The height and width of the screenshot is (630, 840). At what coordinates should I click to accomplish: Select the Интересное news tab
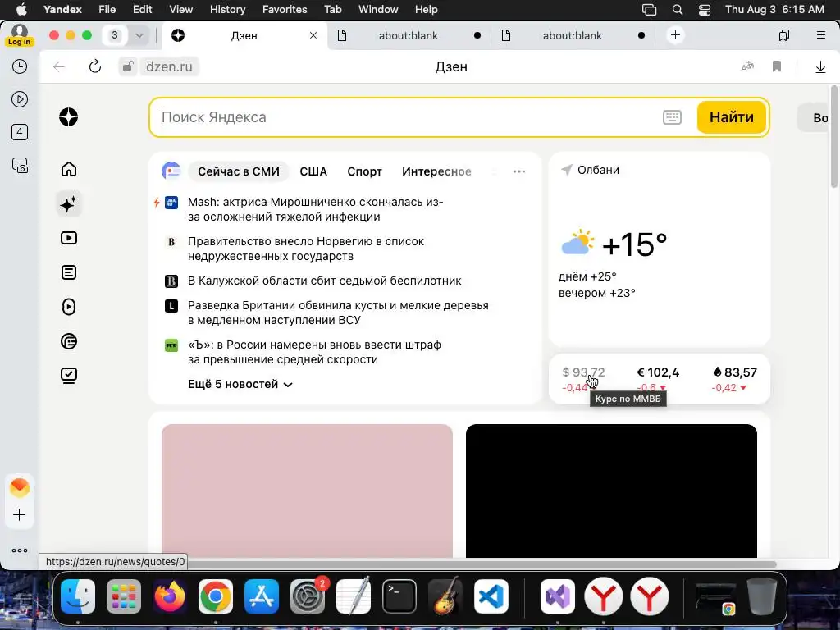click(436, 171)
